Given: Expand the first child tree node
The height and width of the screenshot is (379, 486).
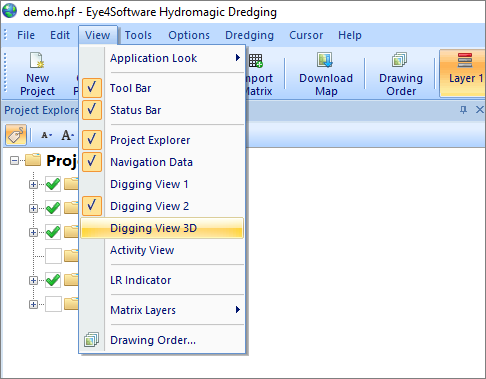Looking at the screenshot, I should point(33,184).
